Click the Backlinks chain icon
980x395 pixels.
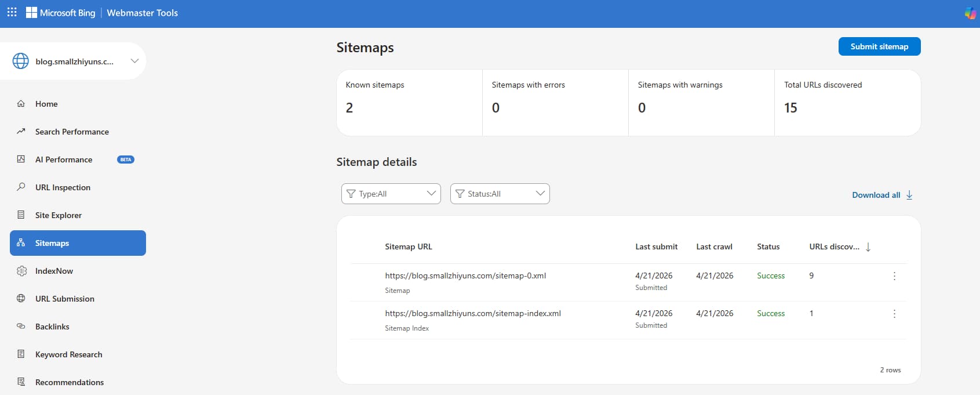[x=21, y=327]
